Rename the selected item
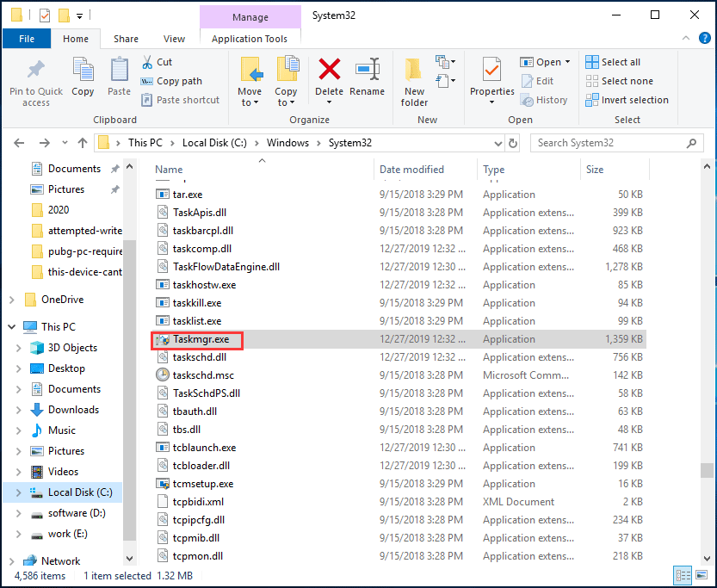Screen dimensions: 717x588 (x=368, y=76)
